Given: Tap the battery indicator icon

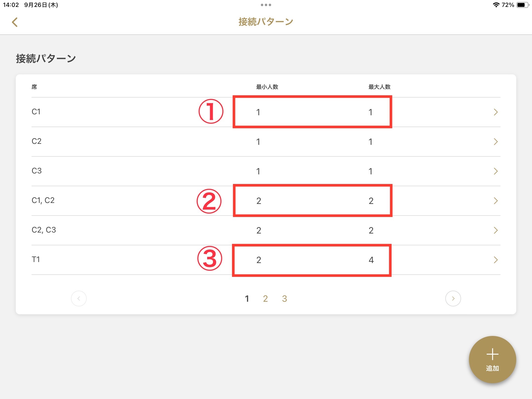Looking at the screenshot, I should click(523, 5).
